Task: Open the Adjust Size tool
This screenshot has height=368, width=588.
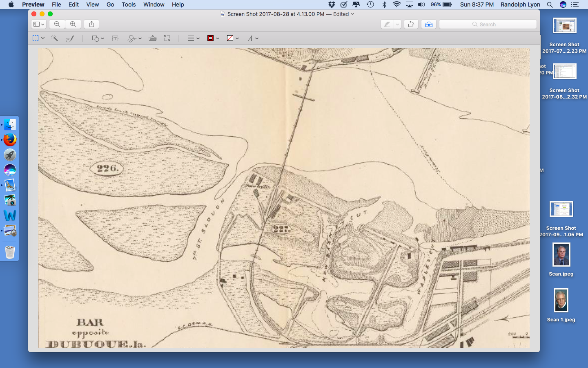Action: coord(167,38)
